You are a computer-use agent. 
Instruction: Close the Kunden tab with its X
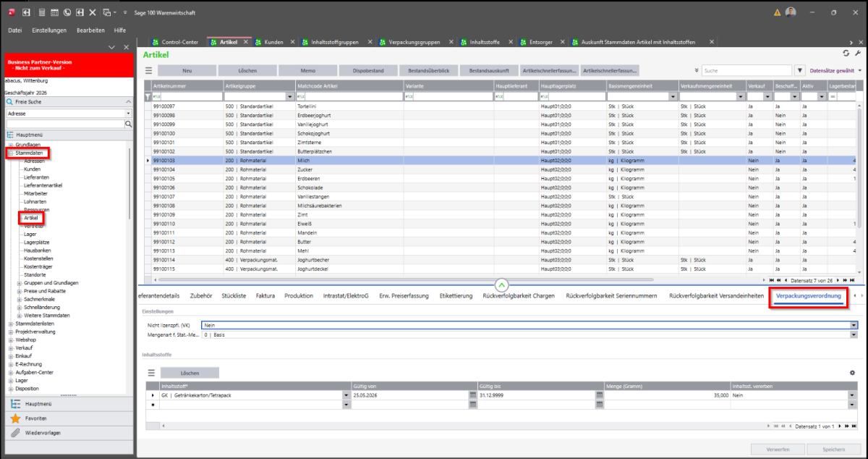point(292,42)
